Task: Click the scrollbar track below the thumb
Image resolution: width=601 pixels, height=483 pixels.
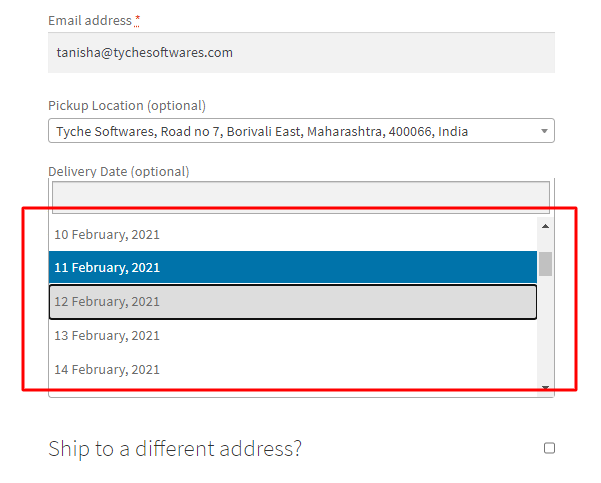Action: 545,330
